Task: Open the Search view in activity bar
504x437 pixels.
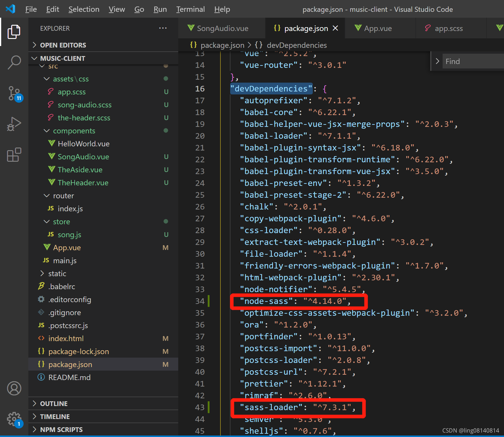Action: (x=14, y=63)
